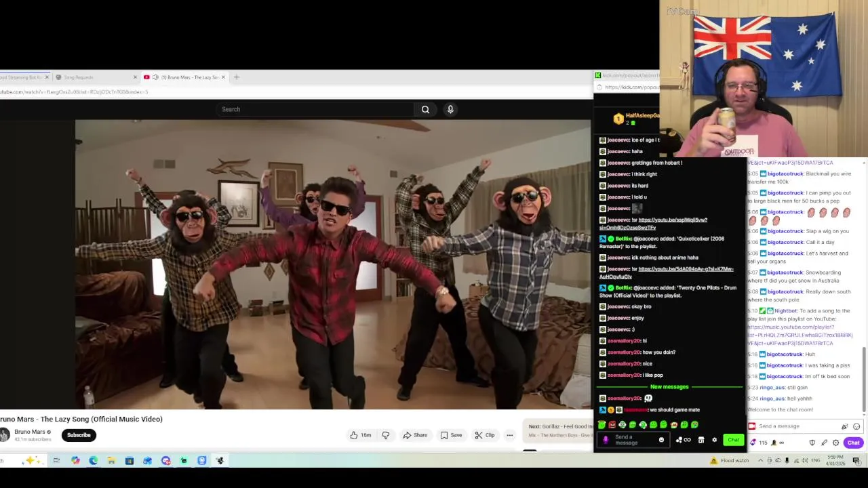This screenshot has width=868, height=488.
Task: Open the Quixoticelixer YouTube link in Kick chat
Action: click(x=653, y=224)
